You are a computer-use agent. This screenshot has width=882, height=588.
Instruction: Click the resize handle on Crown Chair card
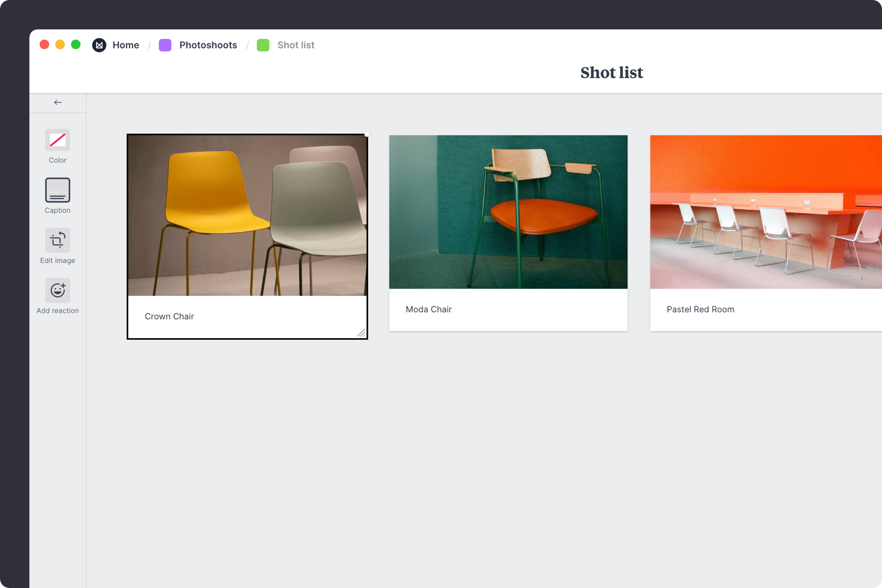[361, 333]
